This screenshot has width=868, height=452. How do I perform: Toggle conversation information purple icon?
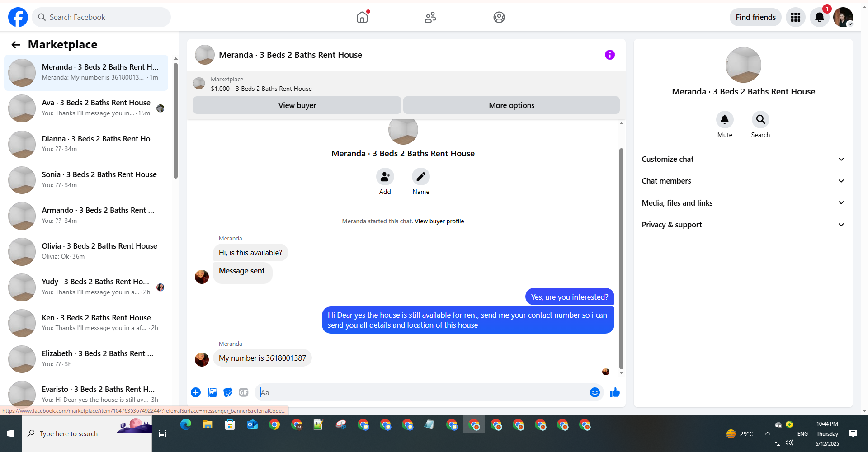[610, 55]
